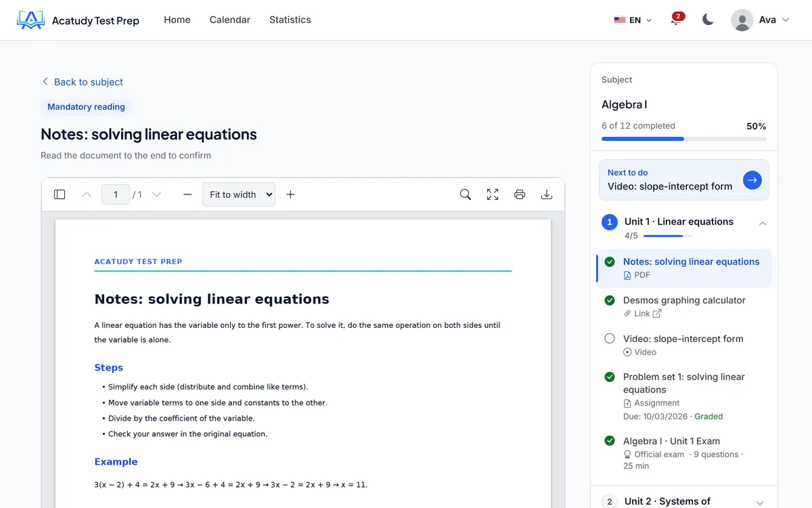Collapse Unit 1 · Linear equations section
The height and width of the screenshot is (508, 812).
[x=763, y=224]
